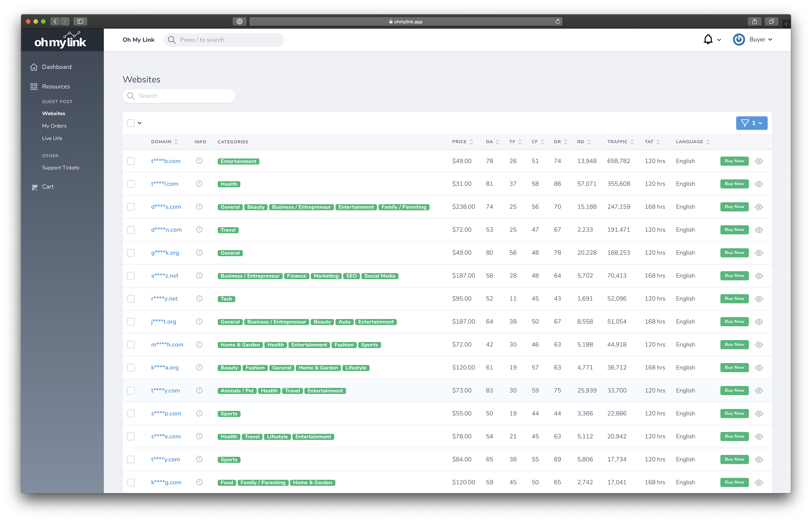Image resolution: width=812 pixels, height=521 pixels.
Task: Toggle the eye icon for s****p.com row
Action: pos(759,414)
